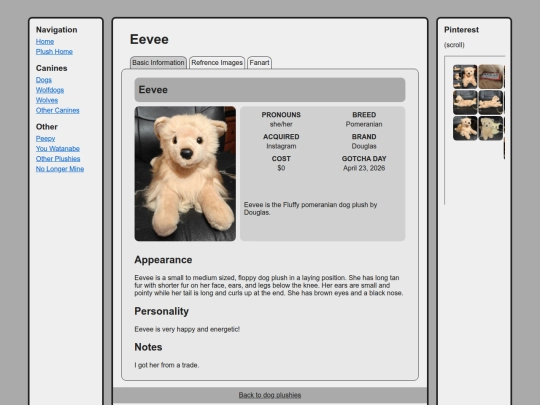Click the BREED label

click(364, 115)
